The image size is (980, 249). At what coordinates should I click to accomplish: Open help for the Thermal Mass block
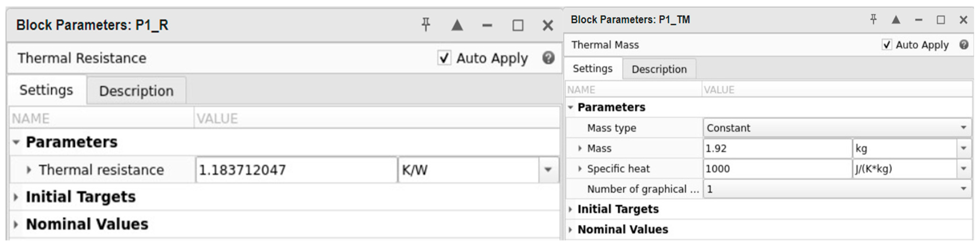click(964, 45)
